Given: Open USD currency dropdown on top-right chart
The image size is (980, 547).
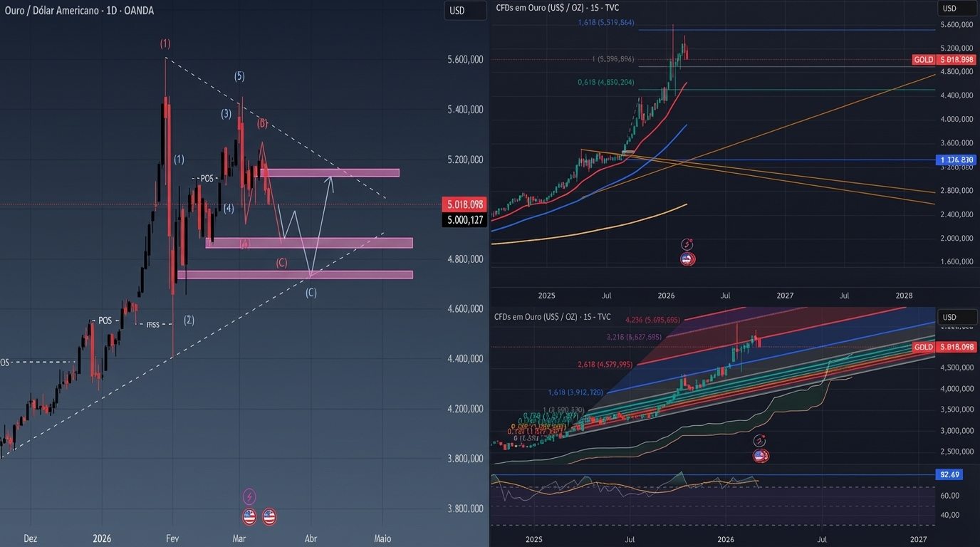Looking at the screenshot, I should [x=949, y=9].
